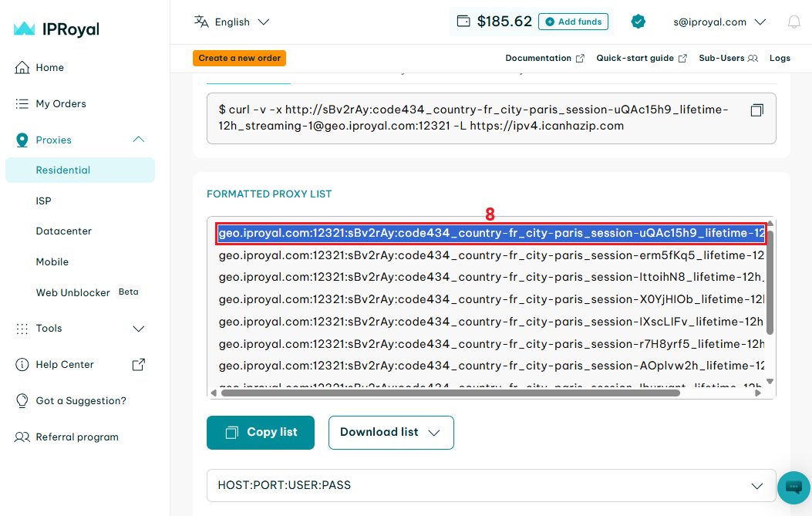
Task: Copy the curl command with copy icon
Action: point(756,110)
